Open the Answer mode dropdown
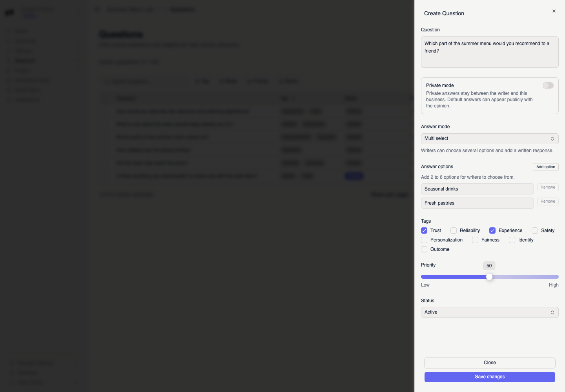Image resolution: width=565 pixels, height=392 pixels. pos(490,139)
